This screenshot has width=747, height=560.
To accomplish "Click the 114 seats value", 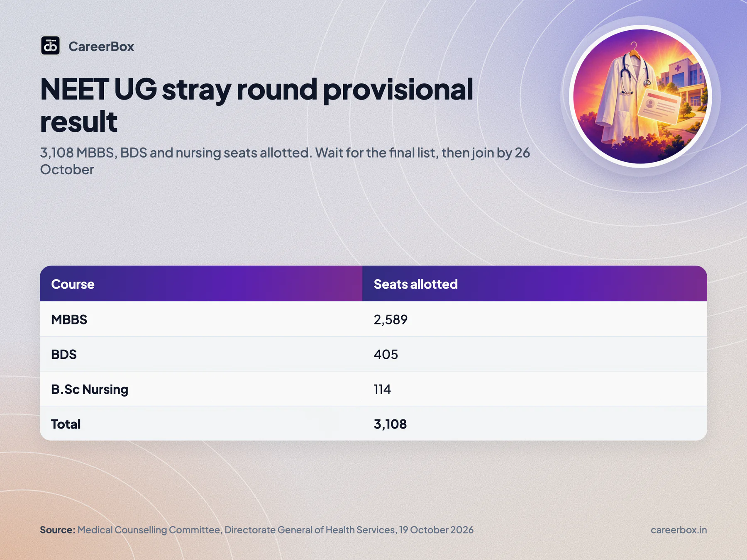I will [382, 389].
